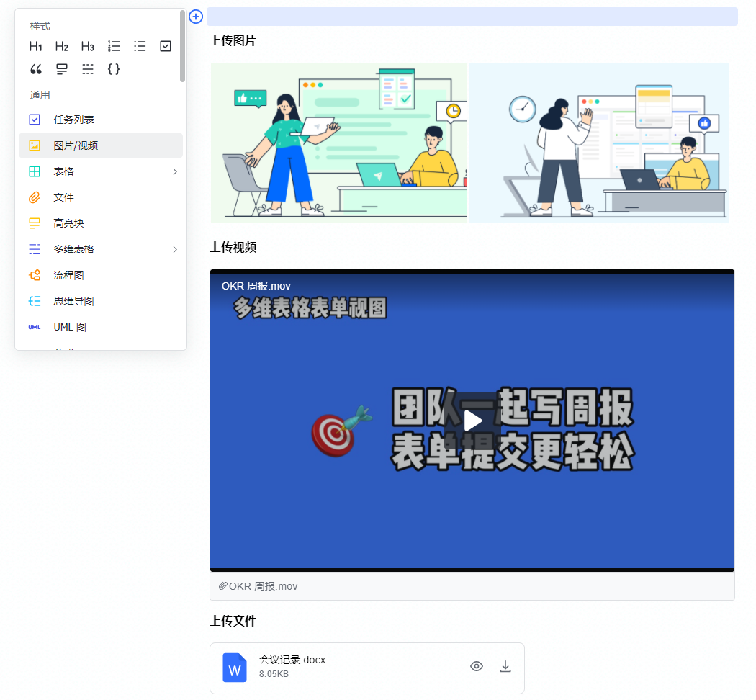
Task: Apply Heading 2 style
Action: coord(62,46)
